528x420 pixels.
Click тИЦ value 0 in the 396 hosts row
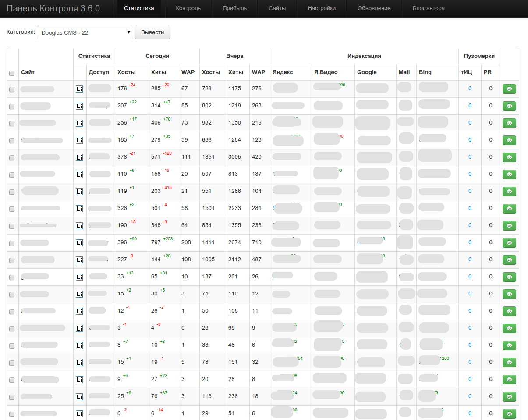470,242
